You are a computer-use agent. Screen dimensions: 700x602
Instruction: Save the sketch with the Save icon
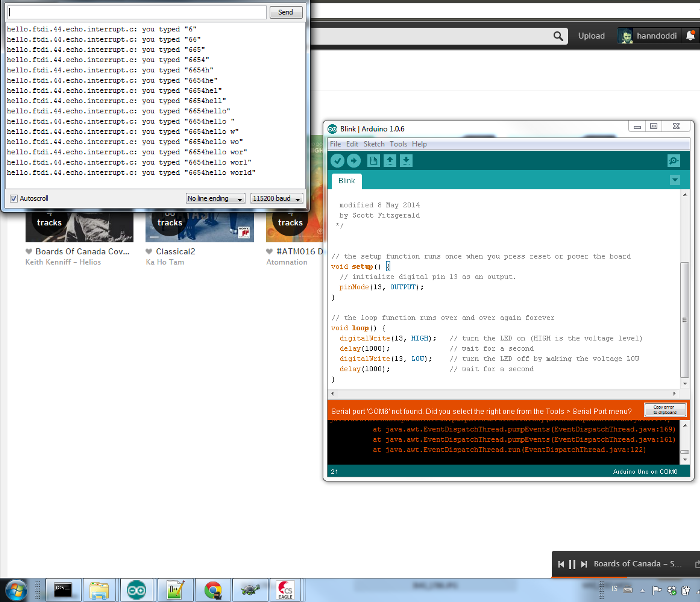coord(406,160)
